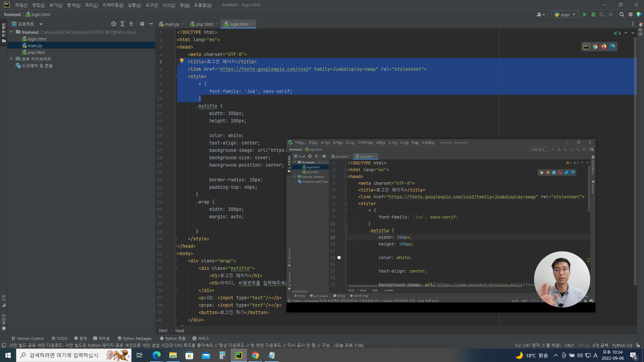Open the UTF-8 encoding selector
The image size is (644, 362).
[583, 345]
